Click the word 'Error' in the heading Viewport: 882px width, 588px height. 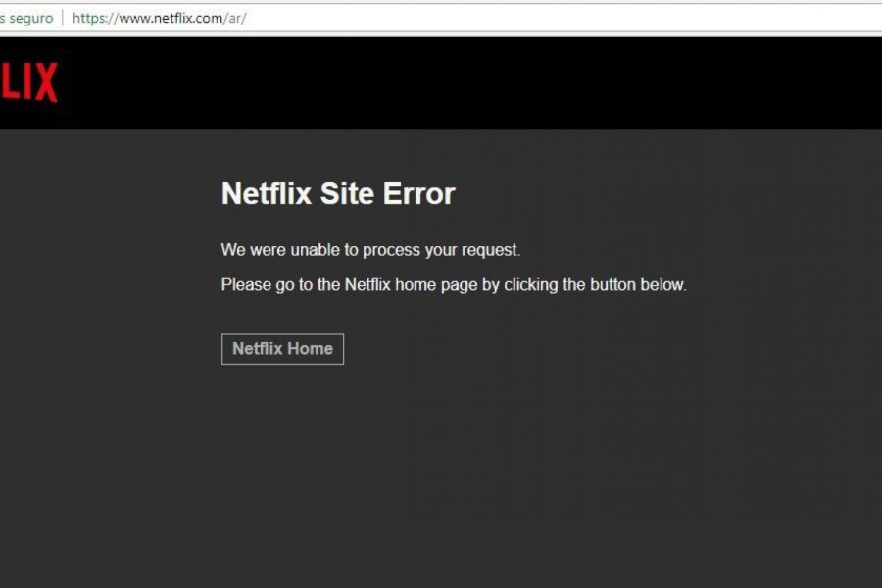coord(419,194)
